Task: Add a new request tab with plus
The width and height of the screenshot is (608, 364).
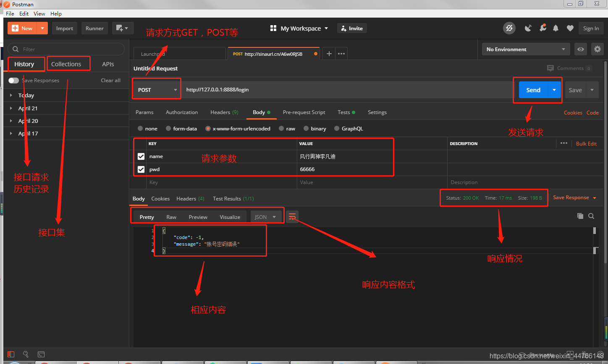Action: click(x=329, y=54)
